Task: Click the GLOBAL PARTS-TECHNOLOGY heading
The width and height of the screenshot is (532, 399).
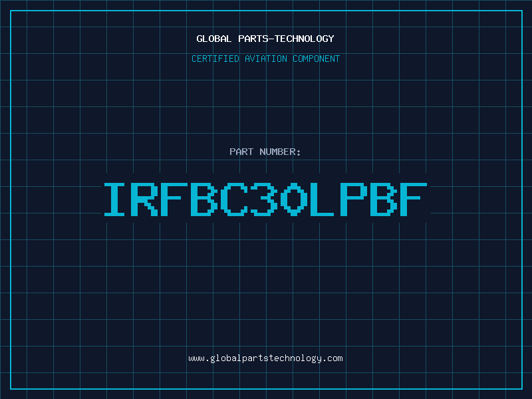Action: [x=265, y=39]
